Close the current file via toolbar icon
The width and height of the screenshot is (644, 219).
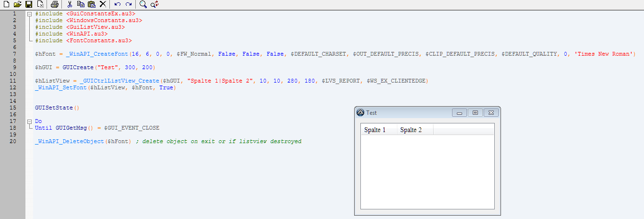click(40, 4)
